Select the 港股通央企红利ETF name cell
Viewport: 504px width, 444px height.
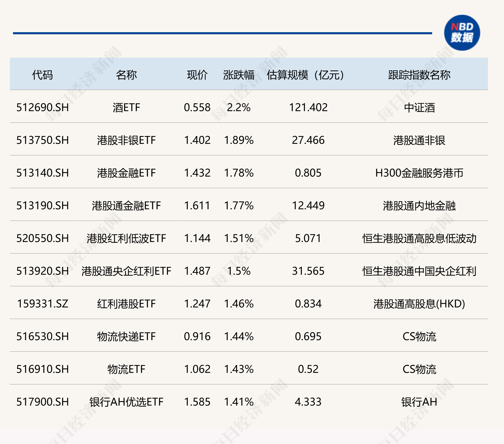[x=126, y=271]
